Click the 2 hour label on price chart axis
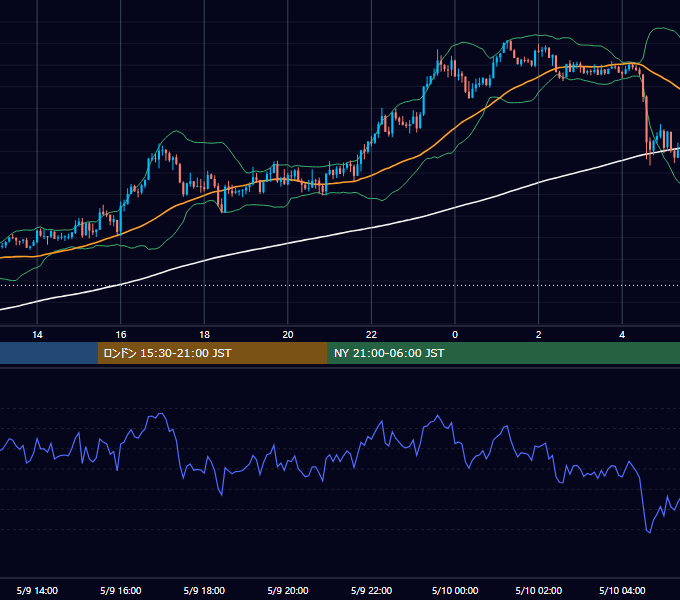Viewport: 680px width, 600px height. coord(539,335)
